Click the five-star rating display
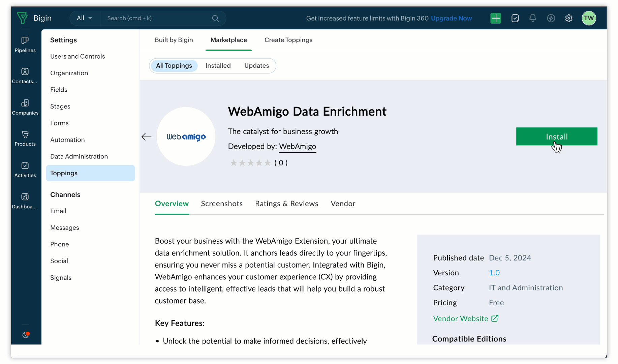Image resolution: width=618 pixels, height=364 pixels. coord(250,163)
